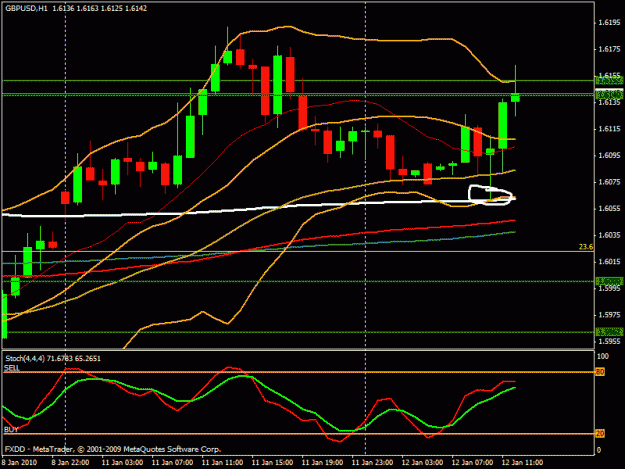This screenshot has height=469, width=625.
Task: Click price label 1.6015 on the axis
Action: (609, 261)
